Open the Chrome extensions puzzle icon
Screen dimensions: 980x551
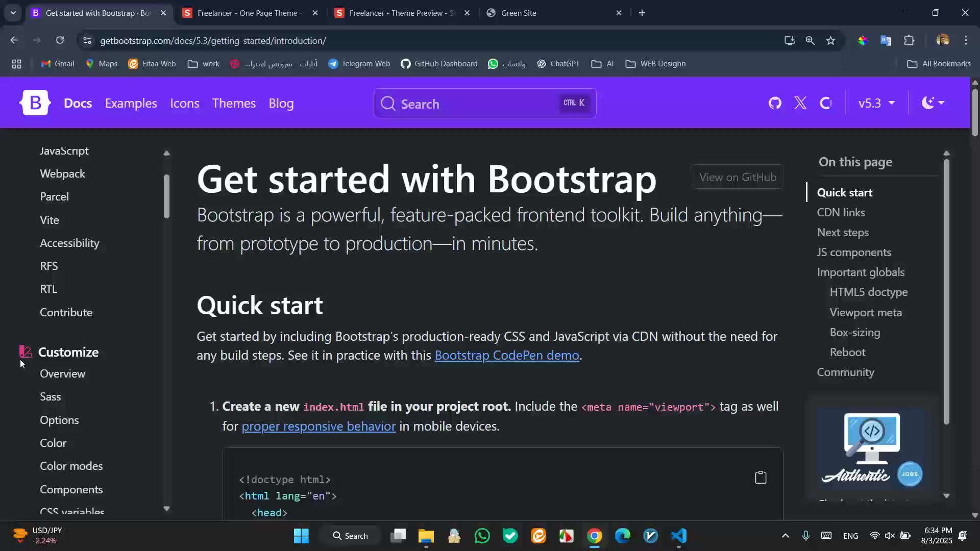[909, 40]
